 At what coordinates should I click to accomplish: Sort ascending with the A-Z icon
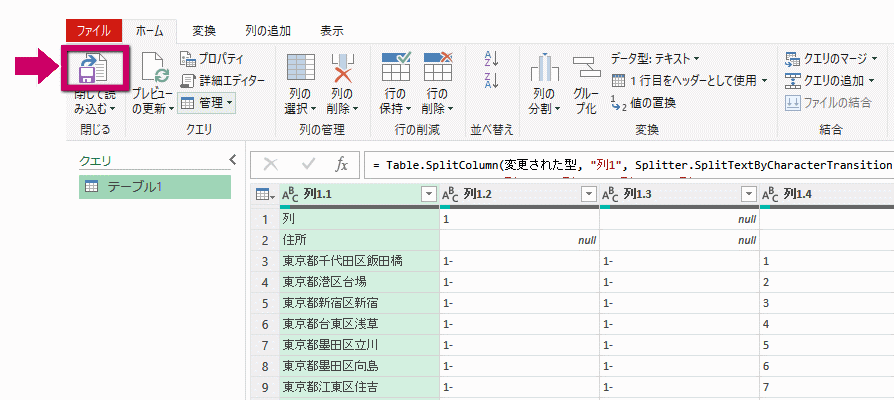click(x=491, y=58)
